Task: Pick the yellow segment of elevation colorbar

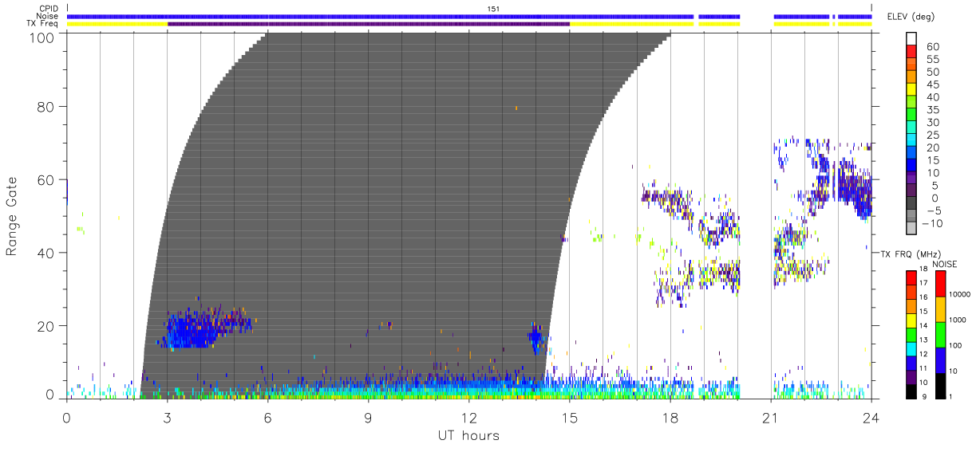Action: click(x=912, y=90)
